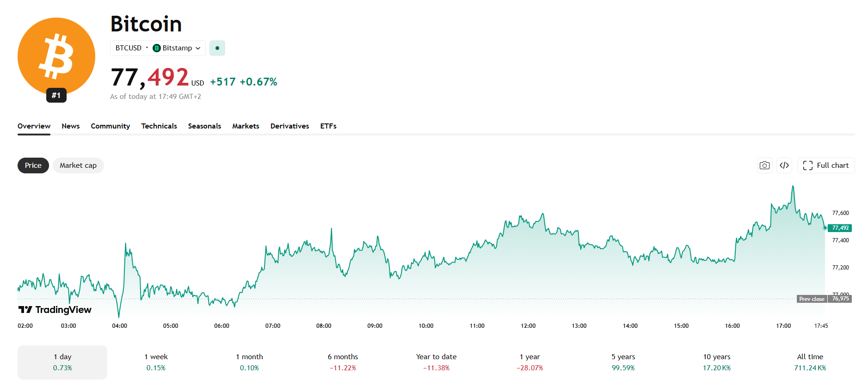Image resolution: width=868 pixels, height=386 pixels.
Task: Take a chart snapshot with camera icon
Action: pos(765,165)
